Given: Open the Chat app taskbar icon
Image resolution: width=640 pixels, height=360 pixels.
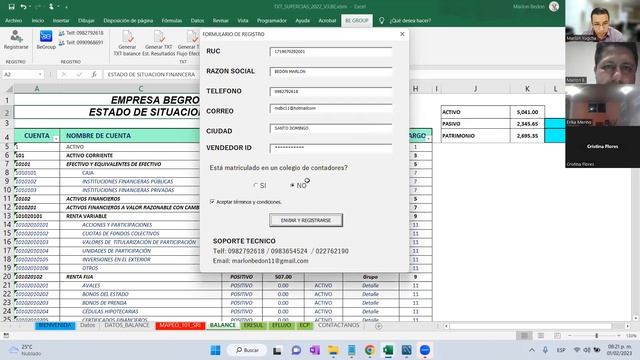Looking at the screenshot, I should click(296, 350).
